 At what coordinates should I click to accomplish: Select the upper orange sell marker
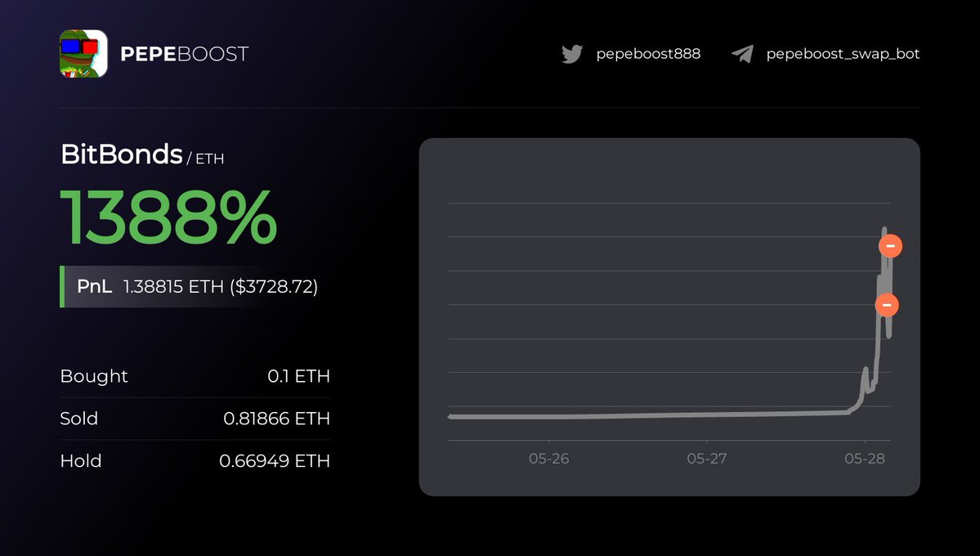coord(890,246)
